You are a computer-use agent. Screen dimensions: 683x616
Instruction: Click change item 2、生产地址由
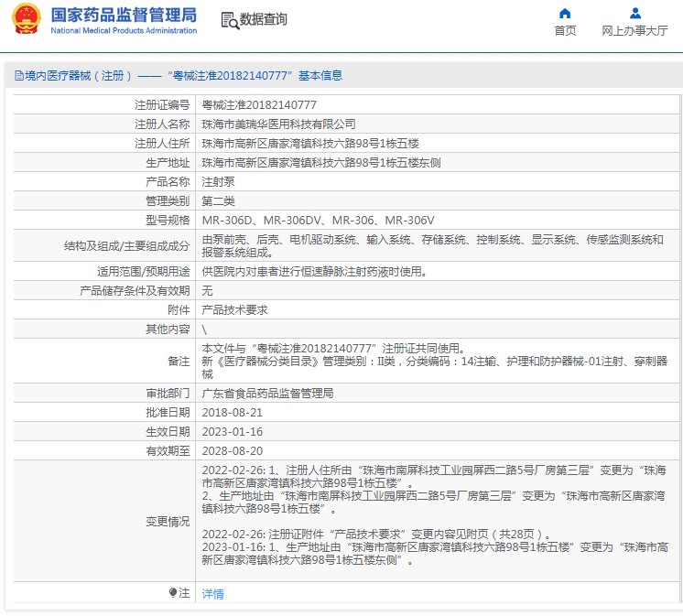[x=433, y=502]
